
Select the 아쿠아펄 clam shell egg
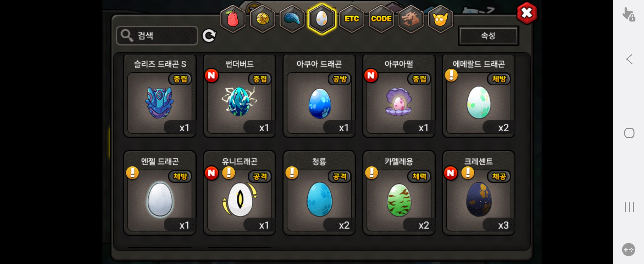point(399,96)
